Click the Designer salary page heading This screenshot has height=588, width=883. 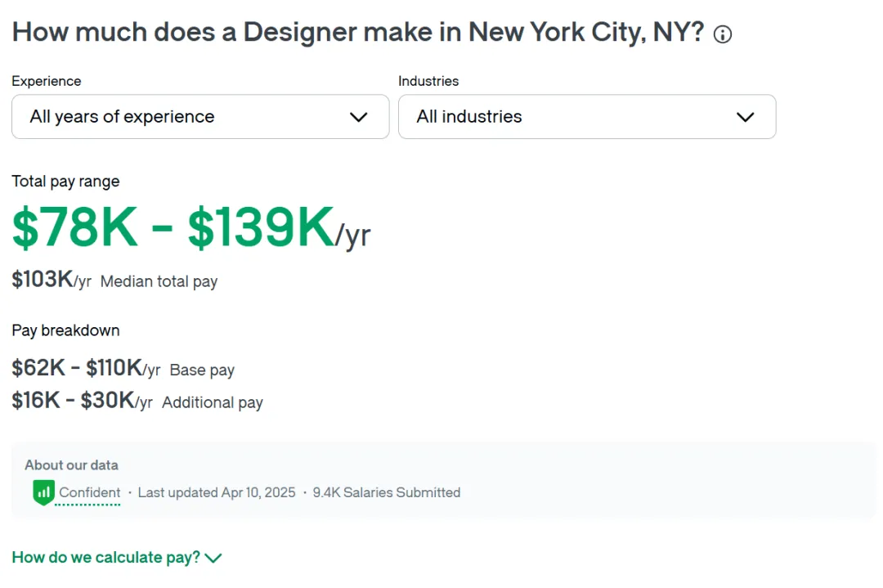pos(357,33)
